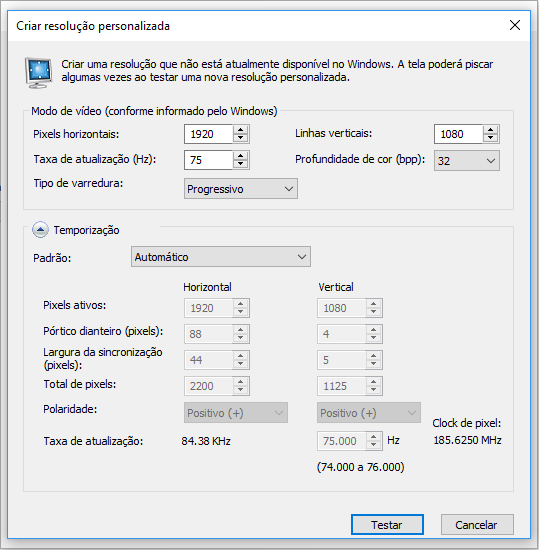Increase horizontal Total de pixels value

click(241, 382)
